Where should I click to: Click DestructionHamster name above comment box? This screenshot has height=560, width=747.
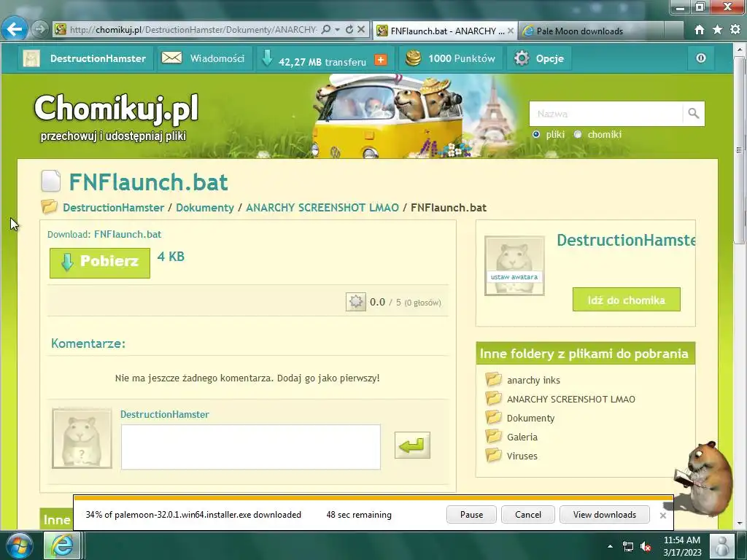pos(164,414)
